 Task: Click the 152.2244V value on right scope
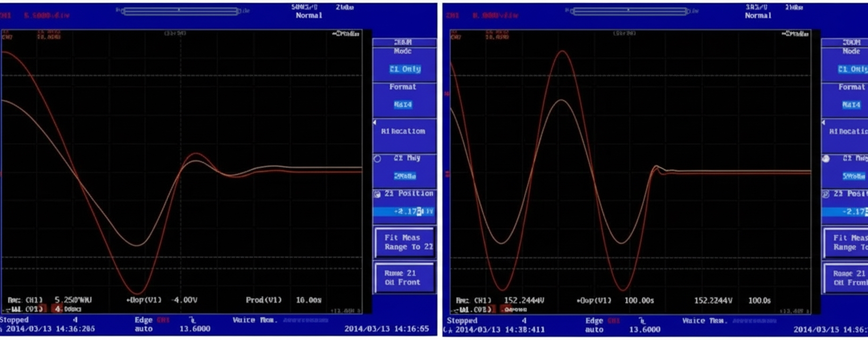coord(713,301)
